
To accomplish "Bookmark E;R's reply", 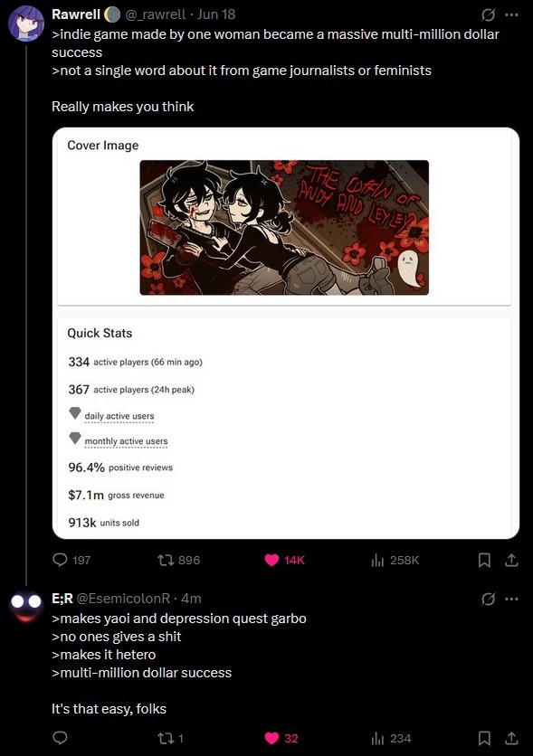I will (484, 738).
